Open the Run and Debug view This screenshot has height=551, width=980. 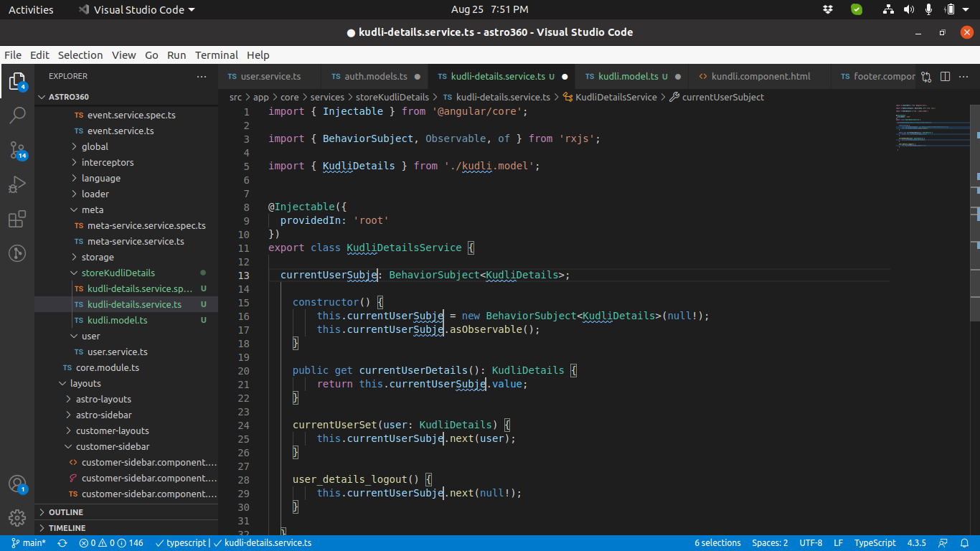pos(17,185)
